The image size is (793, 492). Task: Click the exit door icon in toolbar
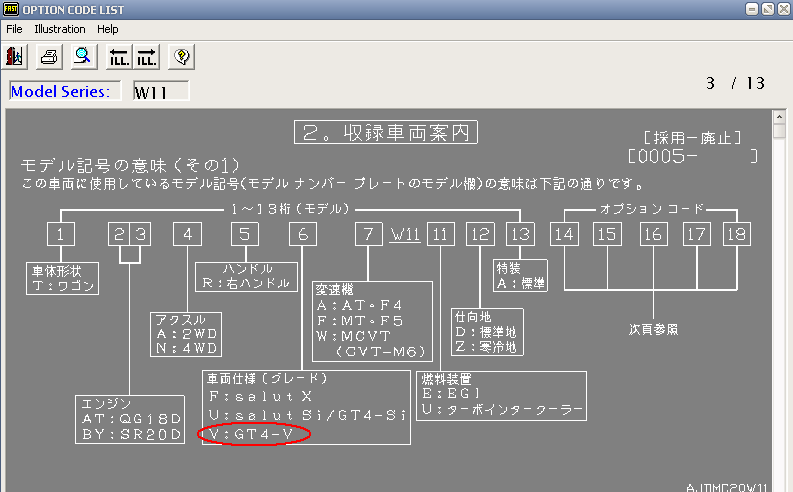(x=15, y=55)
